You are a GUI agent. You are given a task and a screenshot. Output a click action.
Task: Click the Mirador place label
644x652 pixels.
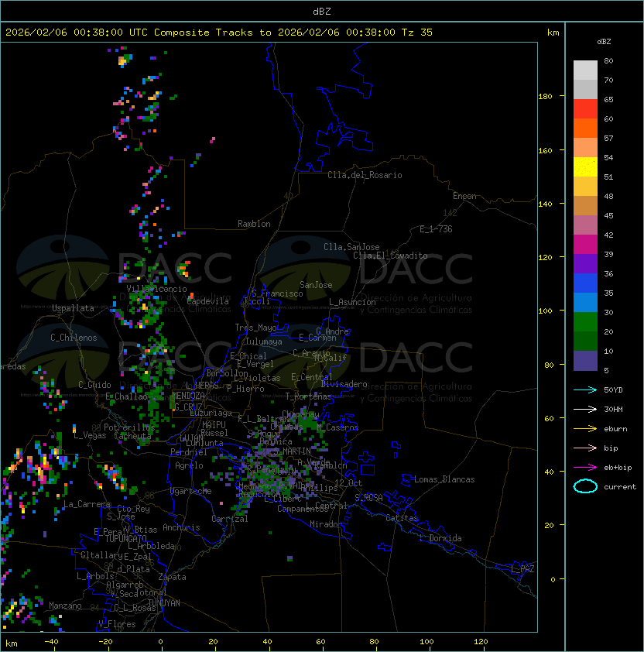[x=327, y=524]
